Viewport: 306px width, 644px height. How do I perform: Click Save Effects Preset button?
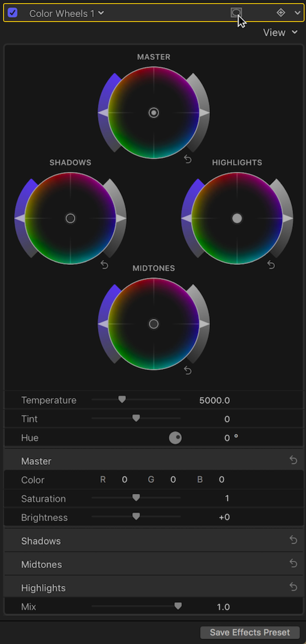[250, 632]
